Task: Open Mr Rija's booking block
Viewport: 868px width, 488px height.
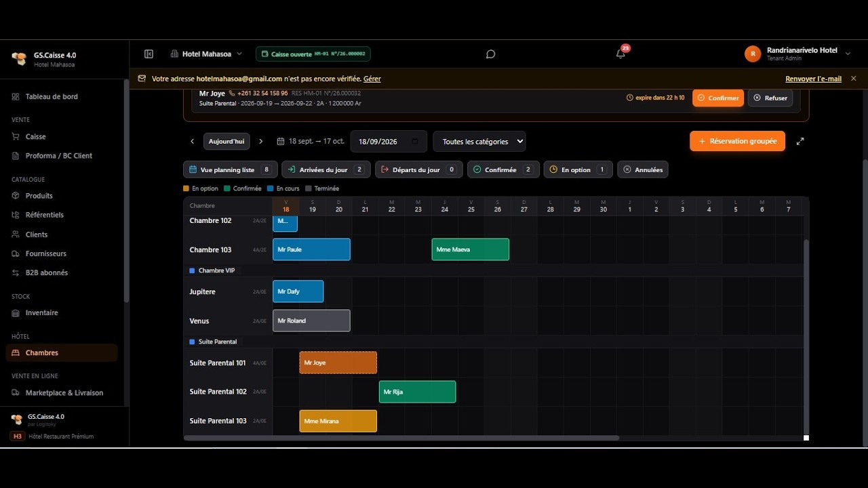Action: pyautogui.click(x=417, y=392)
